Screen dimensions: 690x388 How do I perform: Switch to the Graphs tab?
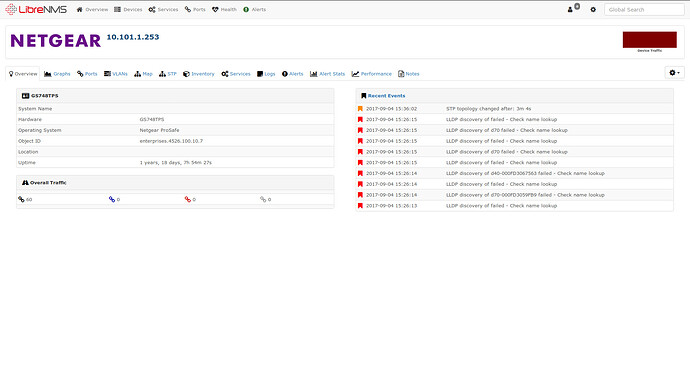57,74
